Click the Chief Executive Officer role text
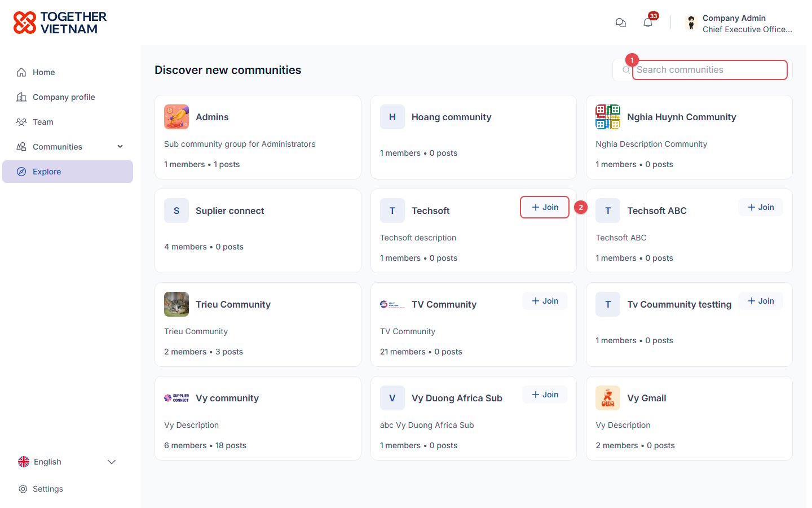The width and height of the screenshot is (812, 508). pyautogui.click(x=747, y=29)
